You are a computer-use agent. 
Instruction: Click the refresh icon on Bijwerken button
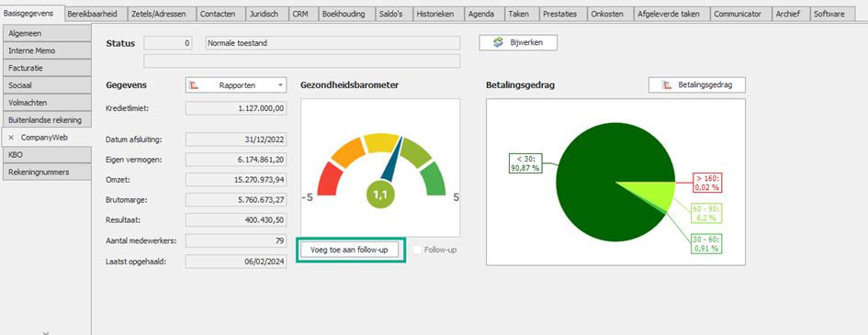(498, 42)
